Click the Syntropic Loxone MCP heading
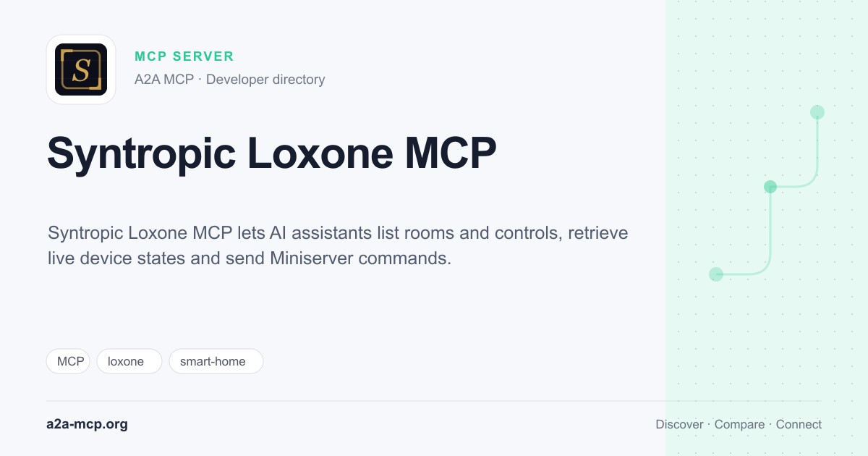The width and height of the screenshot is (868, 456). point(272,153)
